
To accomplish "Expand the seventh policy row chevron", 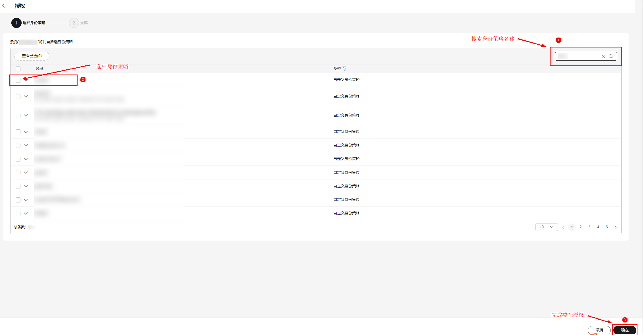I will click(26, 173).
